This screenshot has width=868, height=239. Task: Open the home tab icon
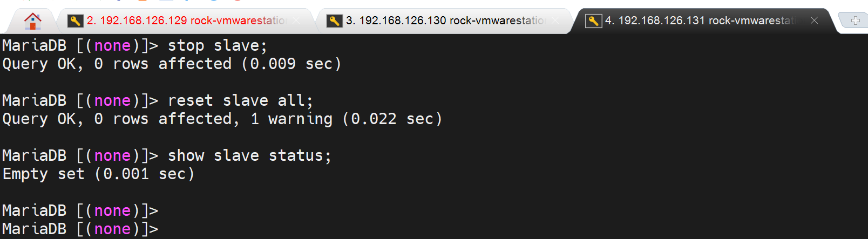coord(33,21)
